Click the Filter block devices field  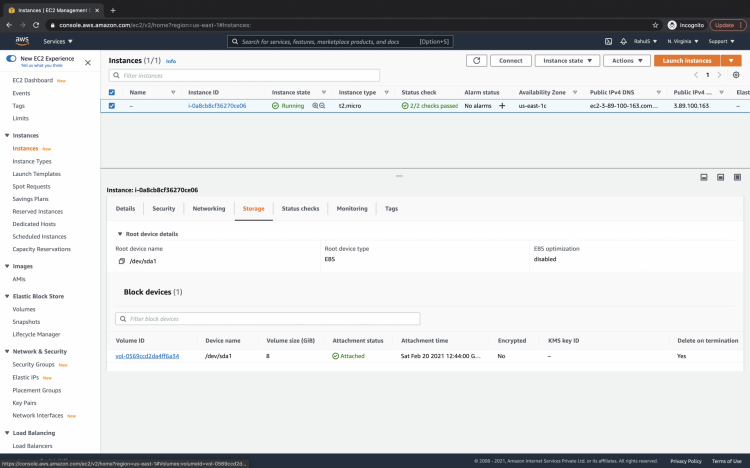(268, 319)
